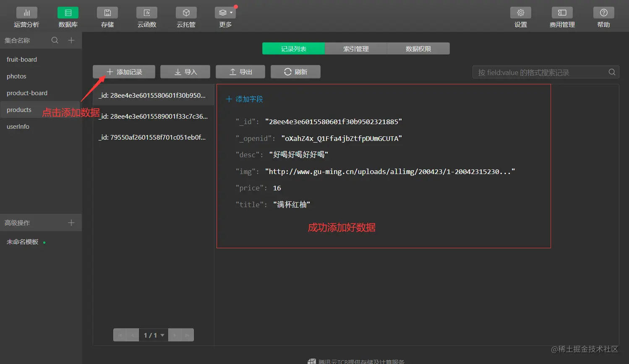The height and width of the screenshot is (364, 629).
Task: Open the 未命名模板 template
Action: point(23,242)
